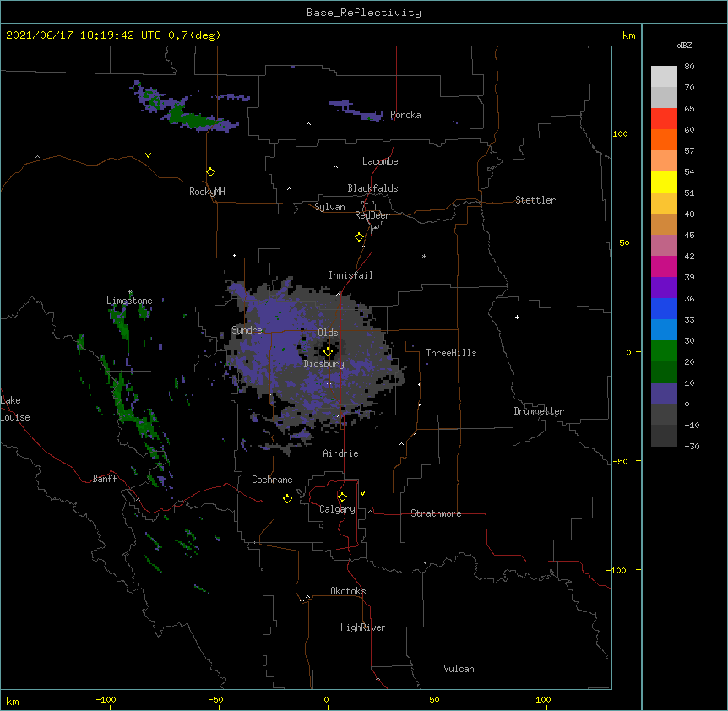Pick the light gray 70-80 dBZ legend swatch
Screen dimensions: 728x711
coord(664,76)
